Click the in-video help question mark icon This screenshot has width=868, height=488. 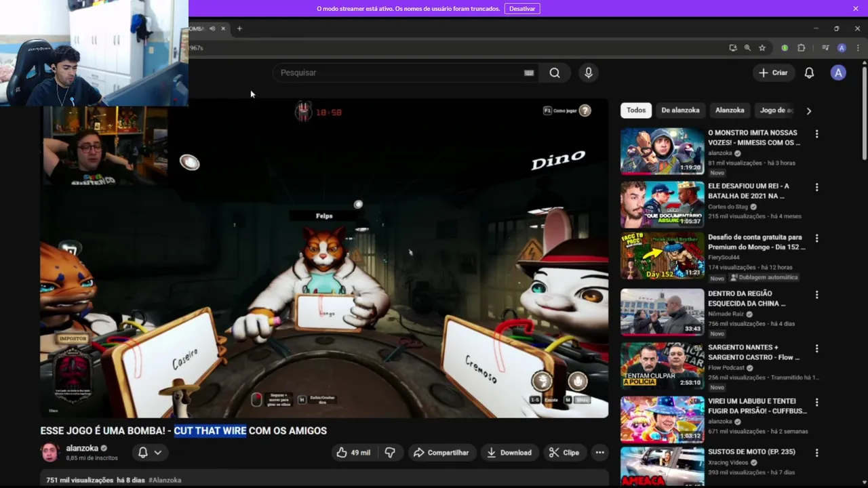pos(585,110)
